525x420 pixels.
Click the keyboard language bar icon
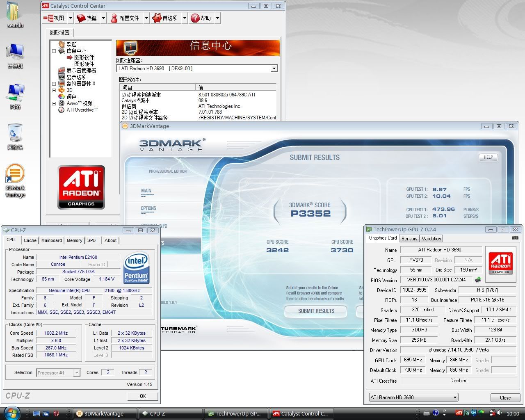427,413
